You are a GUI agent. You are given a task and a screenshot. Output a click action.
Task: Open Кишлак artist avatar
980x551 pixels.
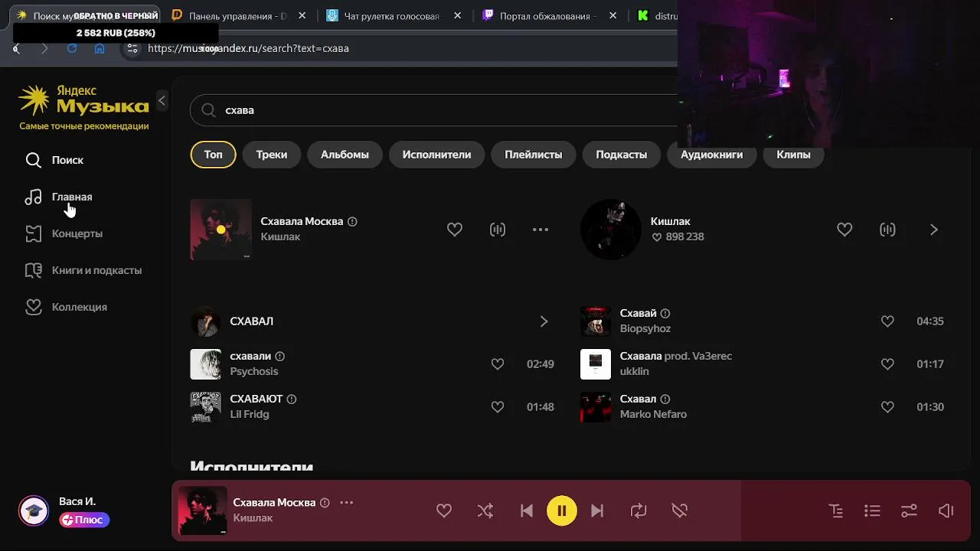click(x=611, y=230)
